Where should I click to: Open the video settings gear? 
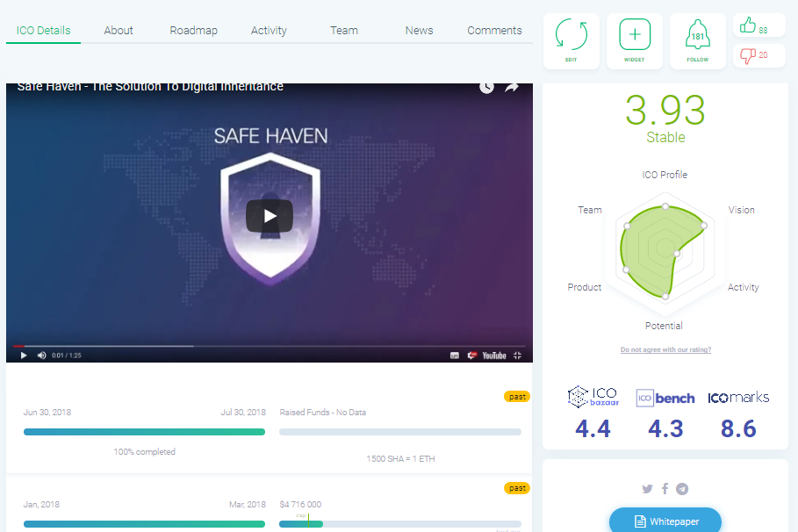471,356
